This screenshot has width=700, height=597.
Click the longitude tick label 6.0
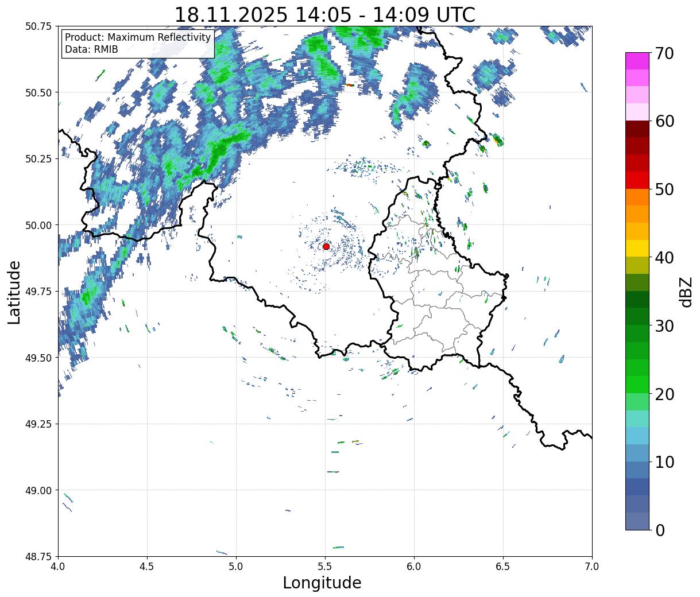(x=414, y=566)
